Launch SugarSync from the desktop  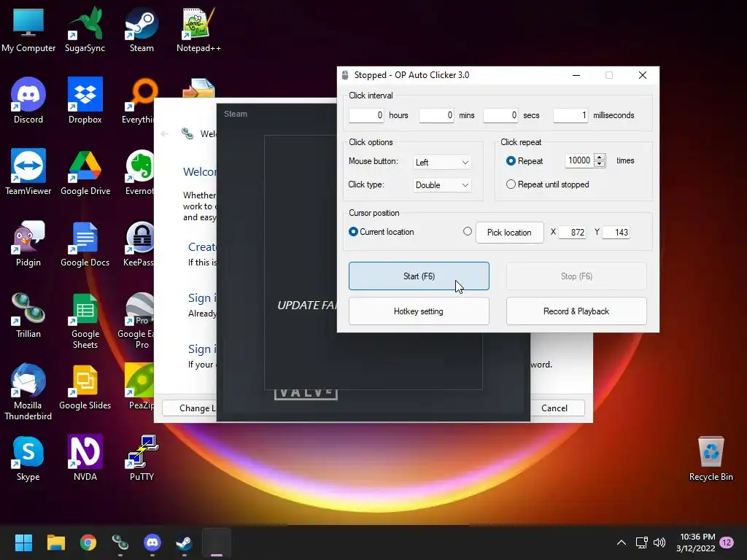[85, 29]
